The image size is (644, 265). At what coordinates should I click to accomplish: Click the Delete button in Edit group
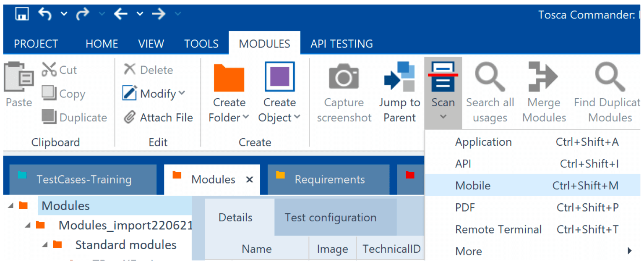point(149,70)
